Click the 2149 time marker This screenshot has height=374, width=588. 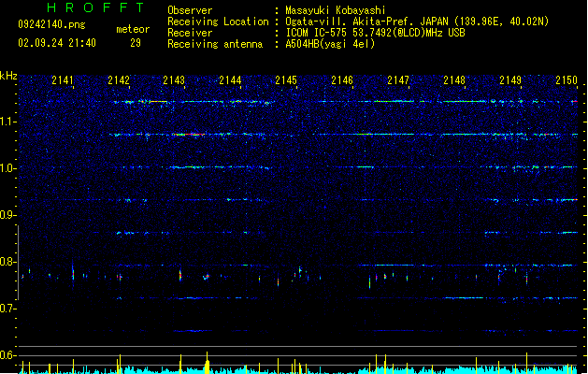(x=510, y=80)
